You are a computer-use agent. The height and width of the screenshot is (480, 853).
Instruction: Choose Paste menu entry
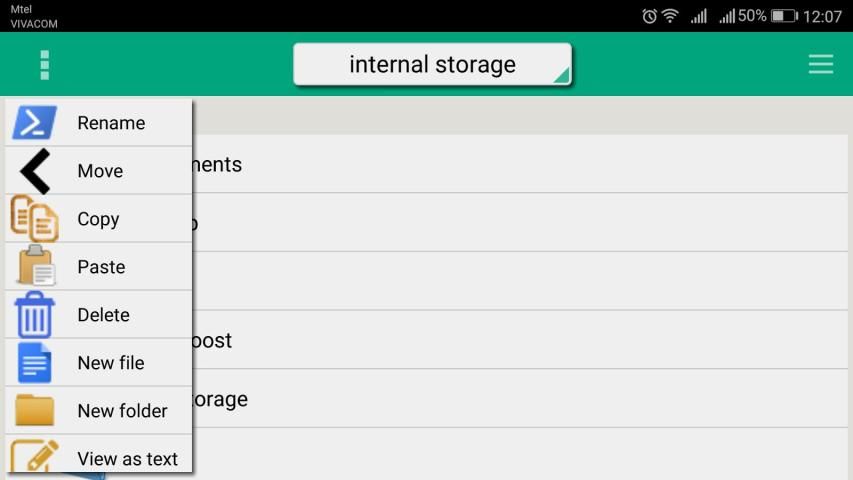tap(101, 267)
